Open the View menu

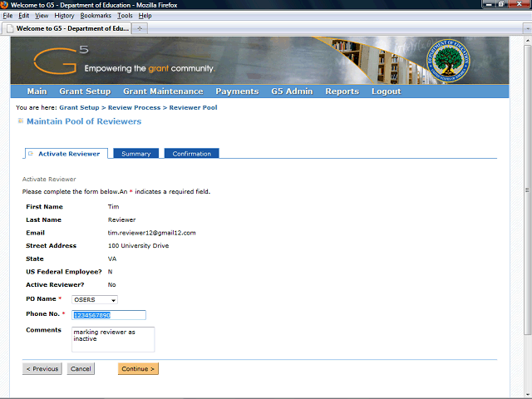[x=42, y=16]
